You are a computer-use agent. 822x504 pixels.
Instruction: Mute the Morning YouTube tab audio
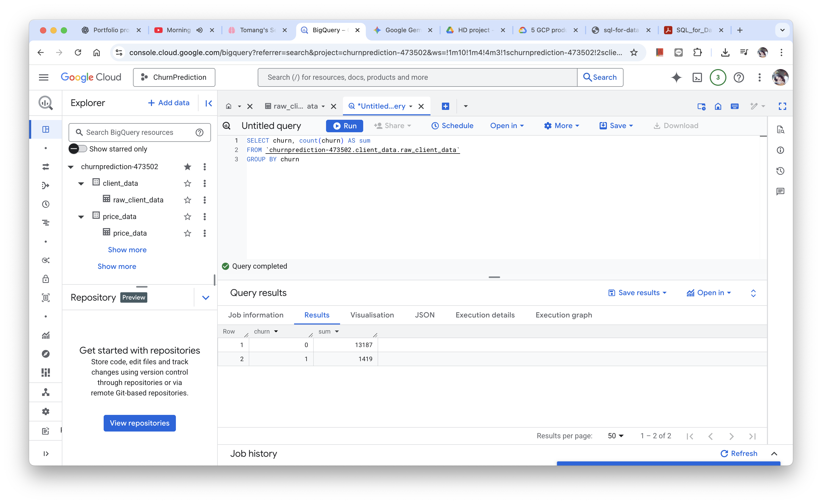tap(200, 30)
